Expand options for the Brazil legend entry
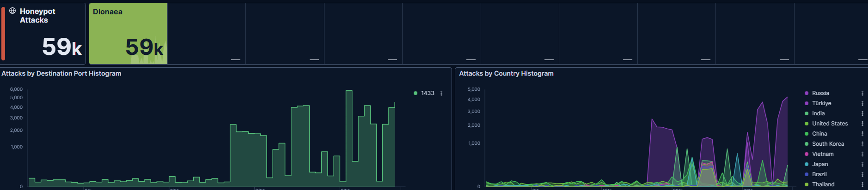Screen dimensions: 868x190 862,174
